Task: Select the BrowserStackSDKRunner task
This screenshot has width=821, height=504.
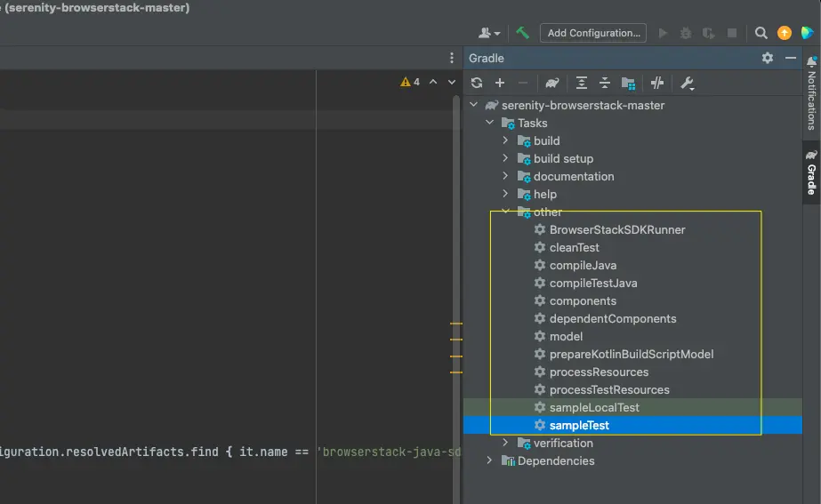Action: tap(616, 229)
